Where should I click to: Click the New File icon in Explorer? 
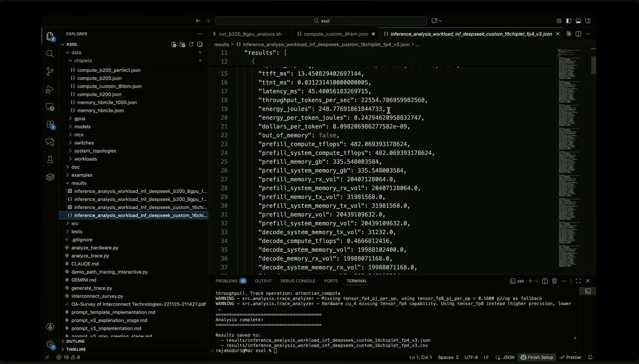click(x=174, y=45)
